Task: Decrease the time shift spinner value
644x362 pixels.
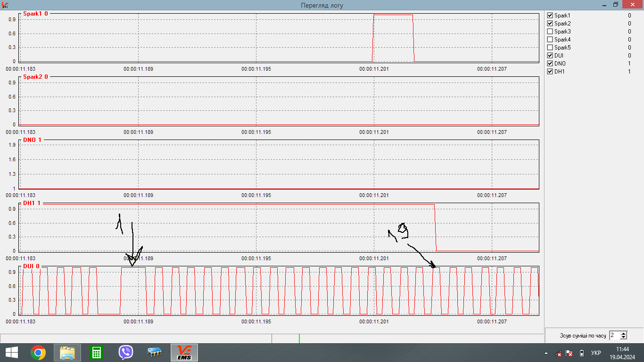Action: click(624, 337)
